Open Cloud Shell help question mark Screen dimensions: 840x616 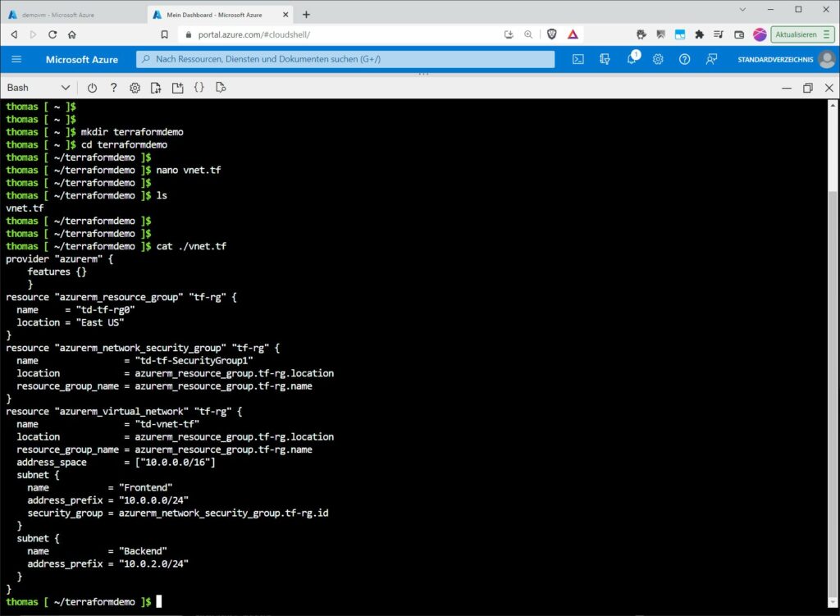[113, 87]
